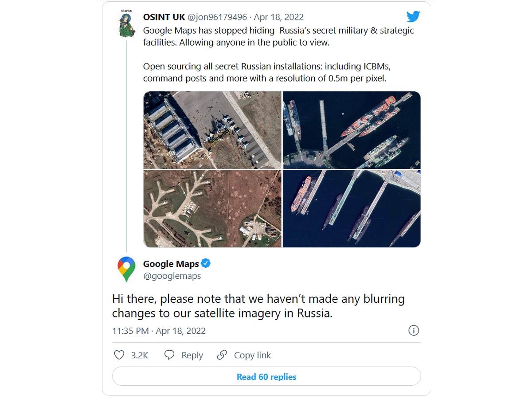Screen dimensions: 532x399
Task: Open the OSINT UK profile avatar
Action: pos(127,23)
